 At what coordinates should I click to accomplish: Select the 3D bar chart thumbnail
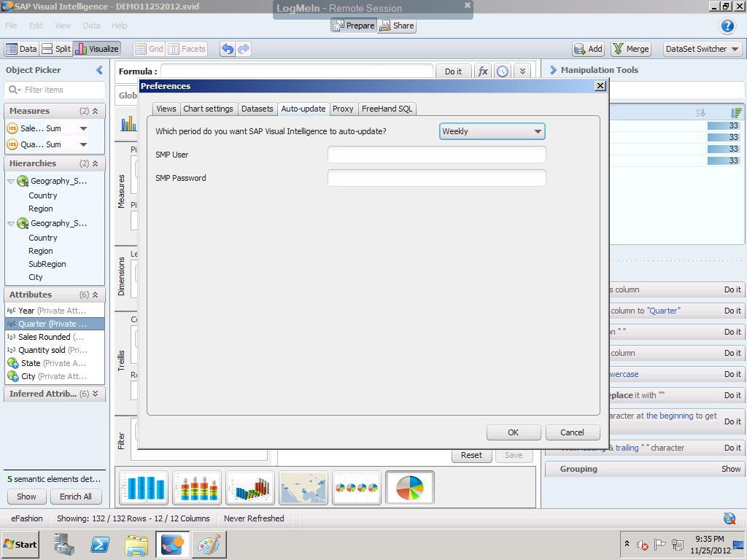click(250, 488)
